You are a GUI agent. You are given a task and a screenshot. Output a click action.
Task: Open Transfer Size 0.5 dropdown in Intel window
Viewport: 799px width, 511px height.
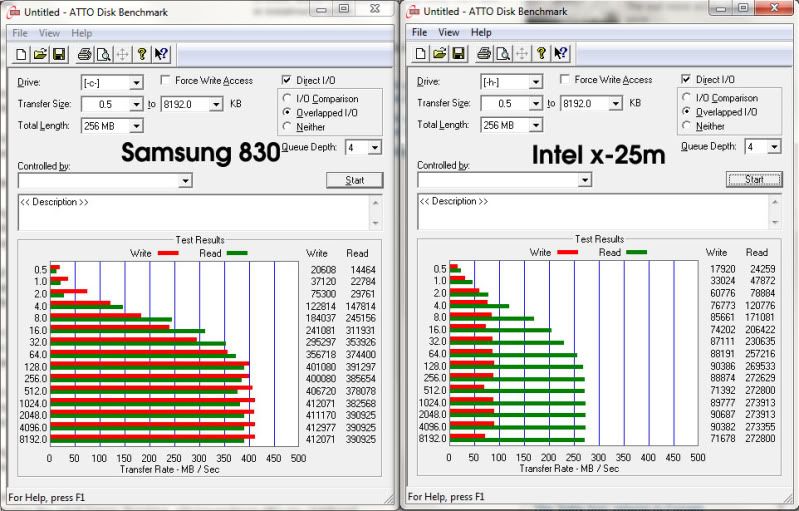(536, 103)
